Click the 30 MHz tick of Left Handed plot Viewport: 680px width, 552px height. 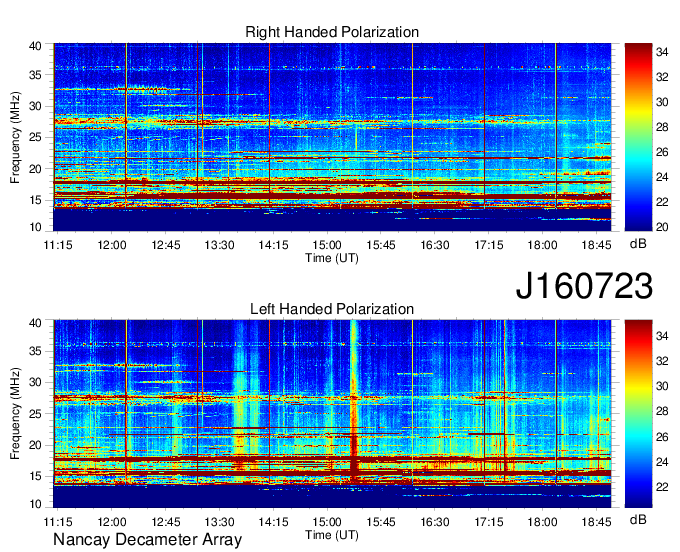click(36, 382)
